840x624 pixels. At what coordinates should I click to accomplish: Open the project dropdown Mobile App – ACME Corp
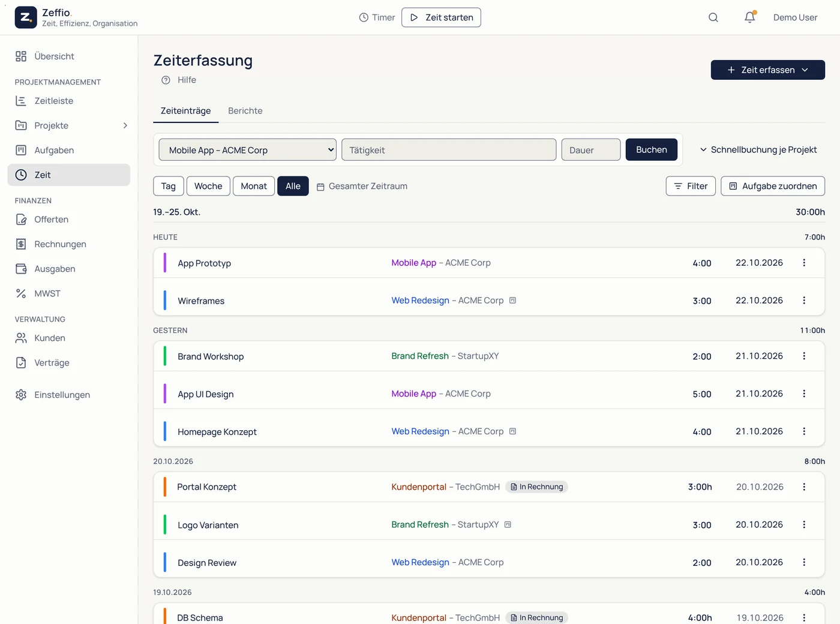pyautogui.click(x=248, y=150)
